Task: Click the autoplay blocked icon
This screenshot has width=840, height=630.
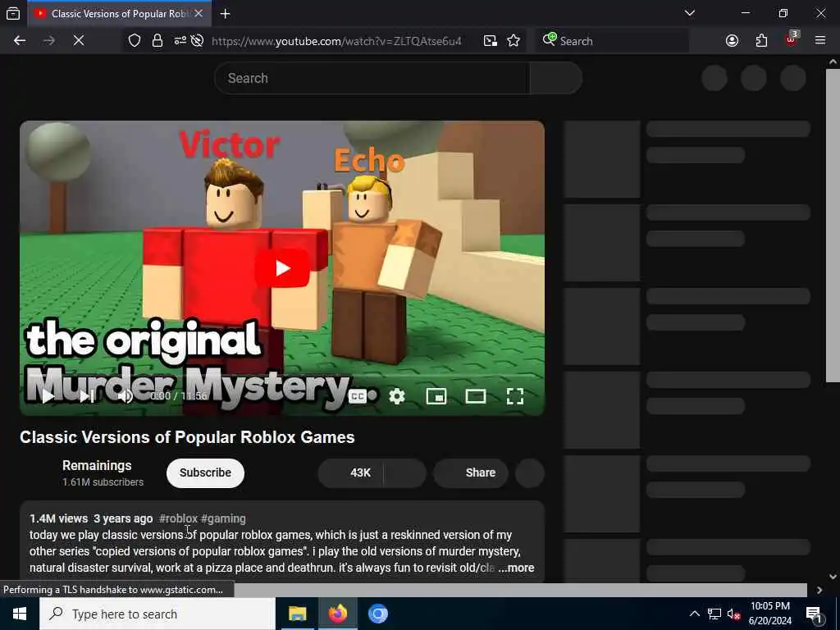Action: (x=197, y=41)
